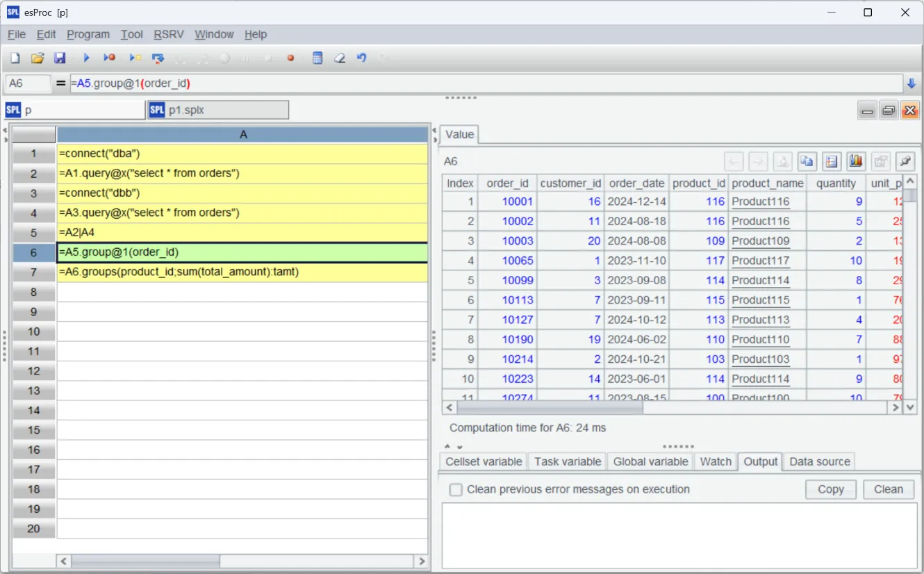924x574 pixels.
Task: Switch to the Data source tab
Action: (819, 461)
